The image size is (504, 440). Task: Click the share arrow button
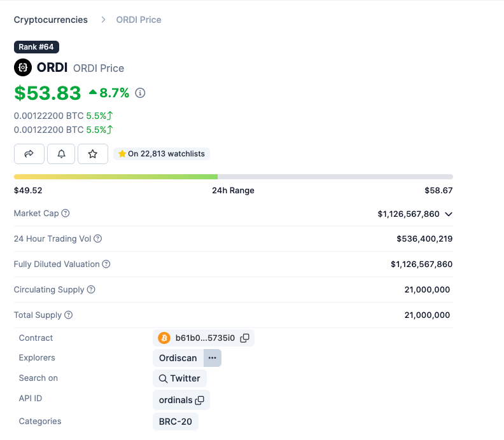tap(29, 154)
